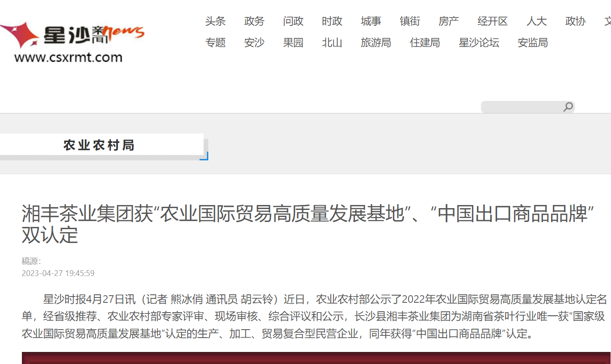Viewport: 611px width, 364px height.
Task: Open the 城事 news category
Action: click(371, 21)
